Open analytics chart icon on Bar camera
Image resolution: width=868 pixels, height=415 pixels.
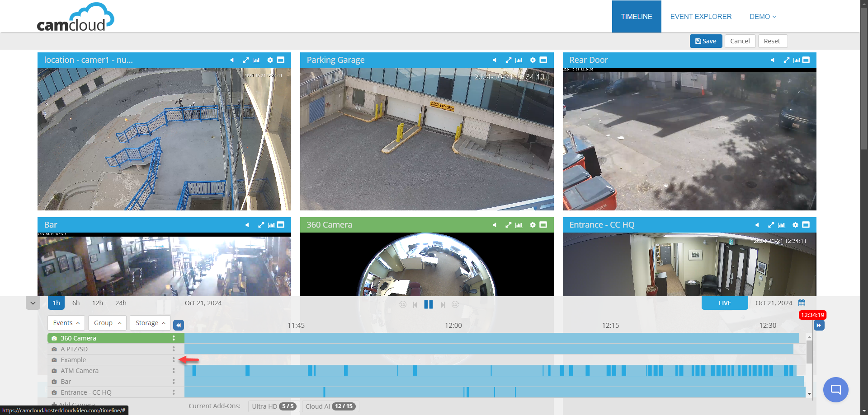271,225
